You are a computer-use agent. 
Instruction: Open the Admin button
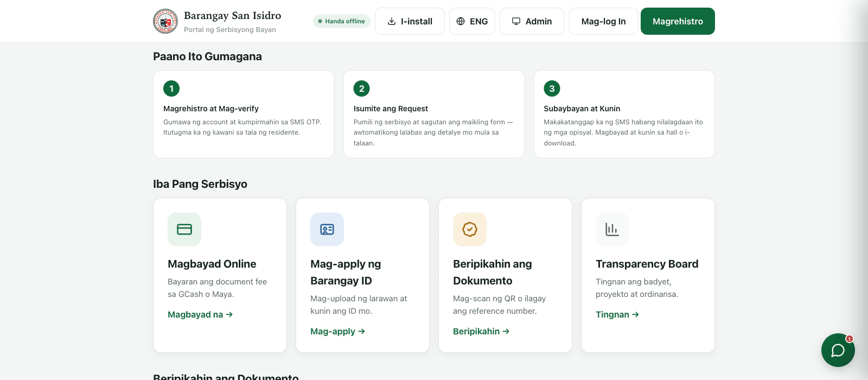coord(532,21)
